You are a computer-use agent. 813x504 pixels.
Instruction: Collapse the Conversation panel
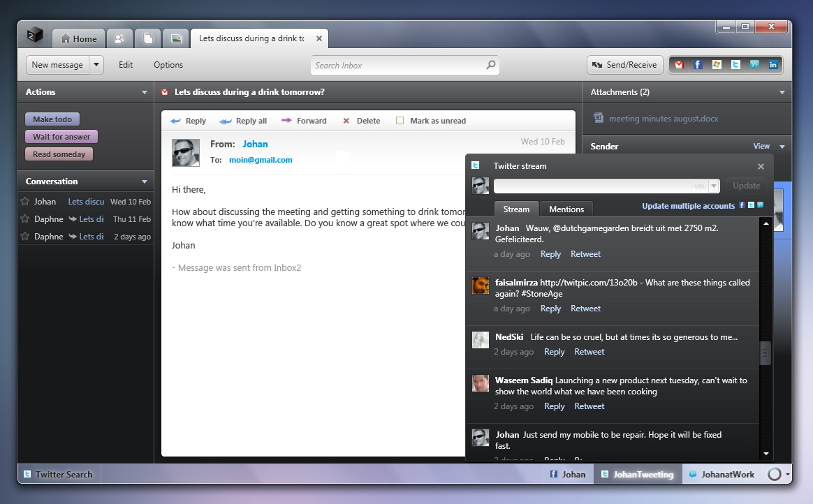point(144,181)
